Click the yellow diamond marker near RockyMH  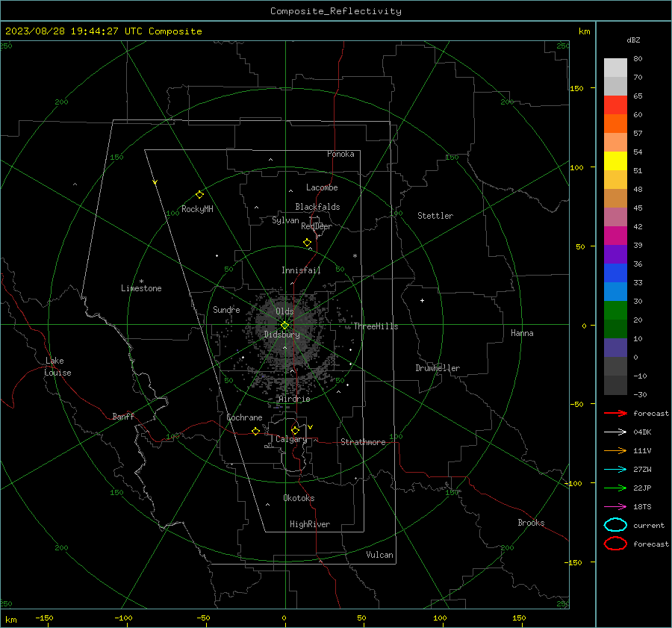pos(199,195)
